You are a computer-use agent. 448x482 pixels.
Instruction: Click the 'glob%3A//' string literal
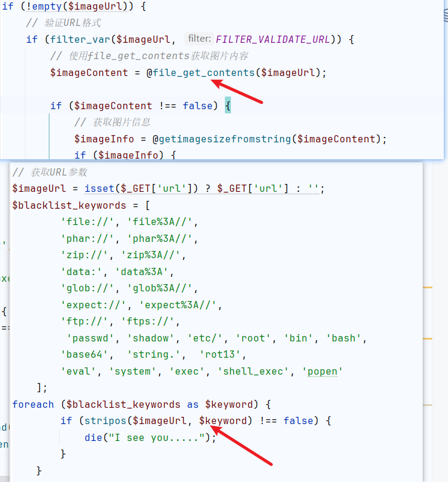160,288
